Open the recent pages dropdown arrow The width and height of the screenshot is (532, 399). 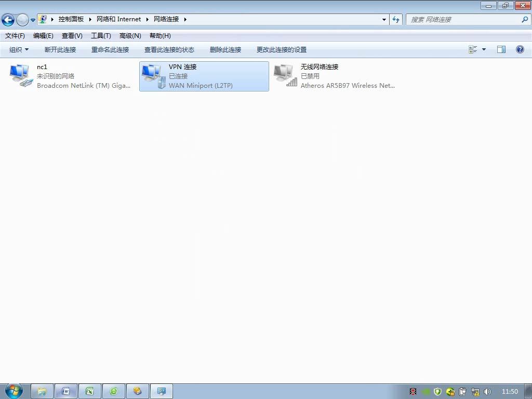pos(33,20)
